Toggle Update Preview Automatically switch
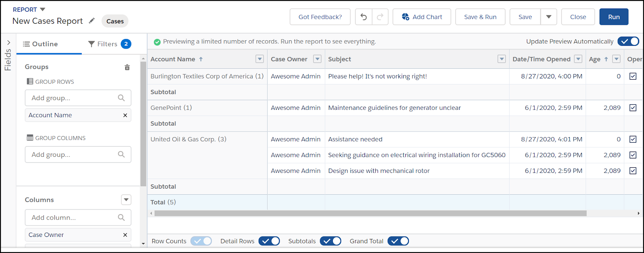644x253 pixels. [628, 41]
